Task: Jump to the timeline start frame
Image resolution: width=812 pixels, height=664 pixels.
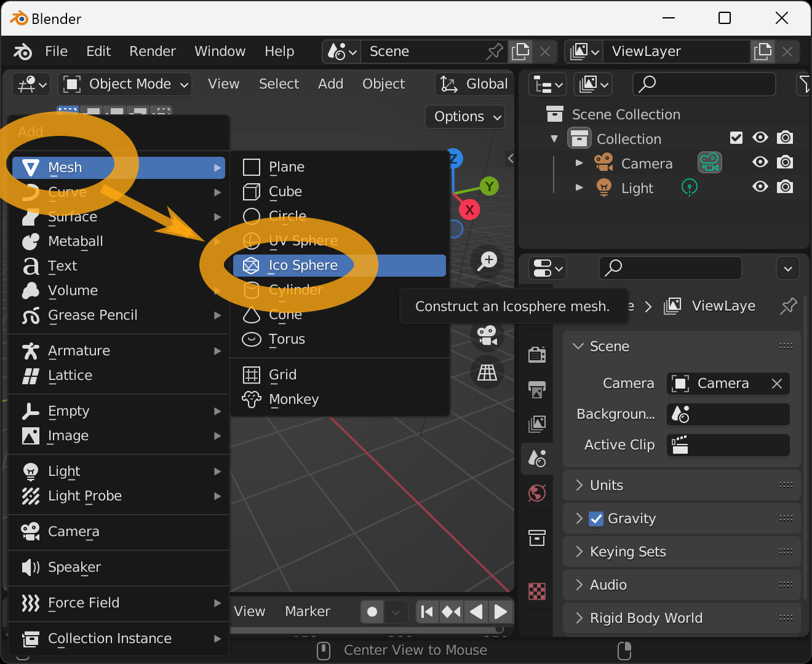Action: click(426, 612)
